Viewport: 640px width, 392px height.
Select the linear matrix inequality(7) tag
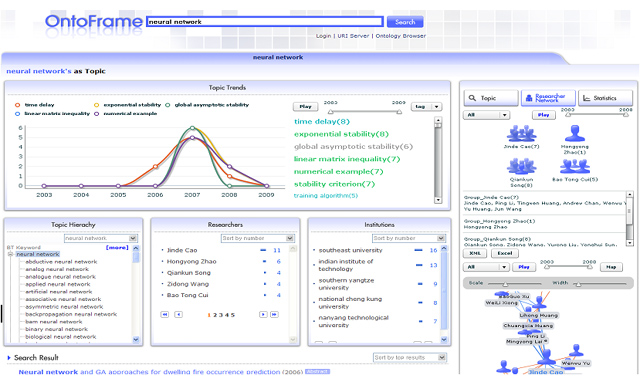[347, 159]
